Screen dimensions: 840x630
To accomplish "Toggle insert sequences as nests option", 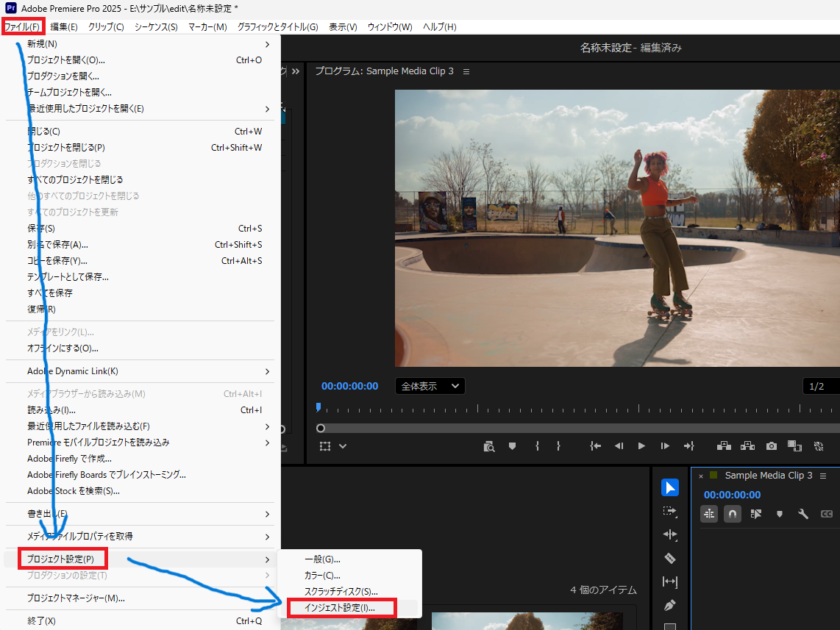I will pyautogui.click(x=709, y=514).
